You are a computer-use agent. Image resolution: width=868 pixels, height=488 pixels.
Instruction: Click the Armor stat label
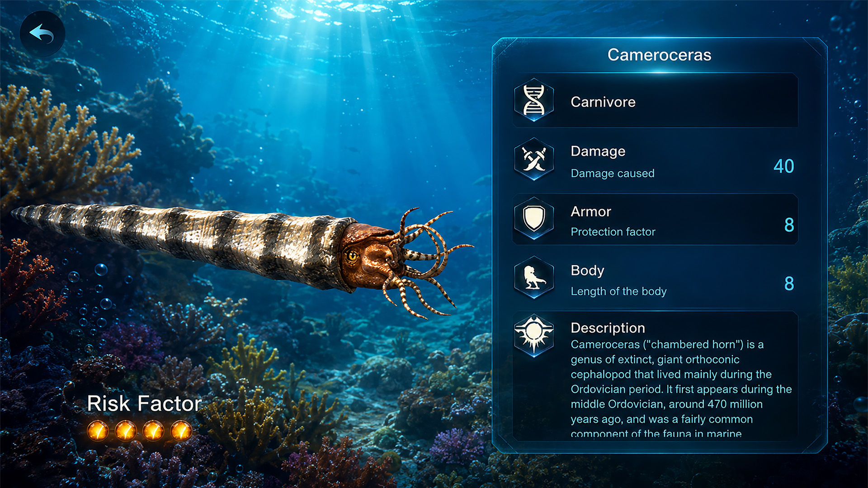591,211
